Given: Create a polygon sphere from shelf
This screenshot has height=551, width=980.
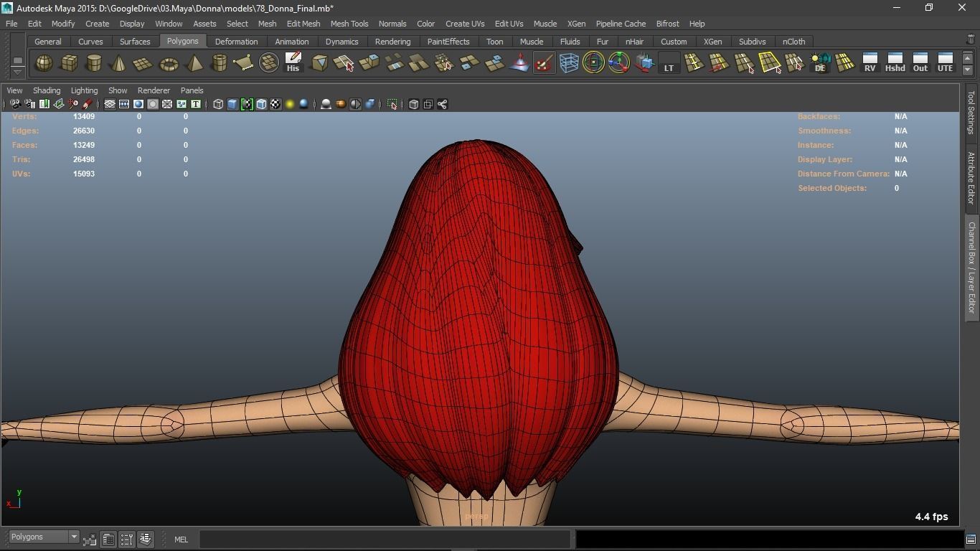Looking at the screenshot, I should (x=44, y=63).
